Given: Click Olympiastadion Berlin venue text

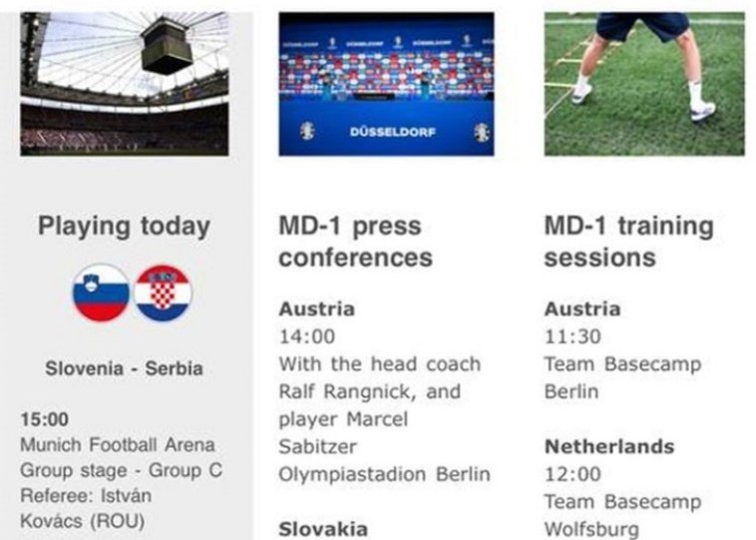Looking at the screenshot, I should pyautogui.click(x=384, y=474).
